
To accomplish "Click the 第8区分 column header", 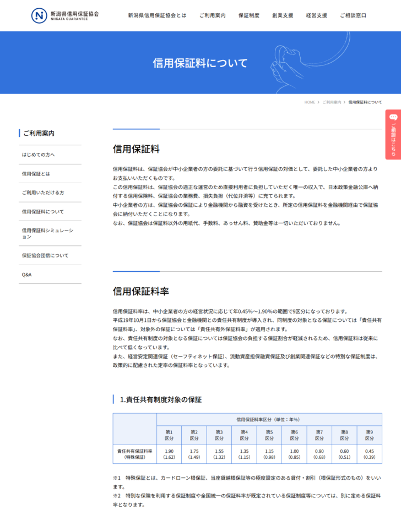I will click(344, 435).
